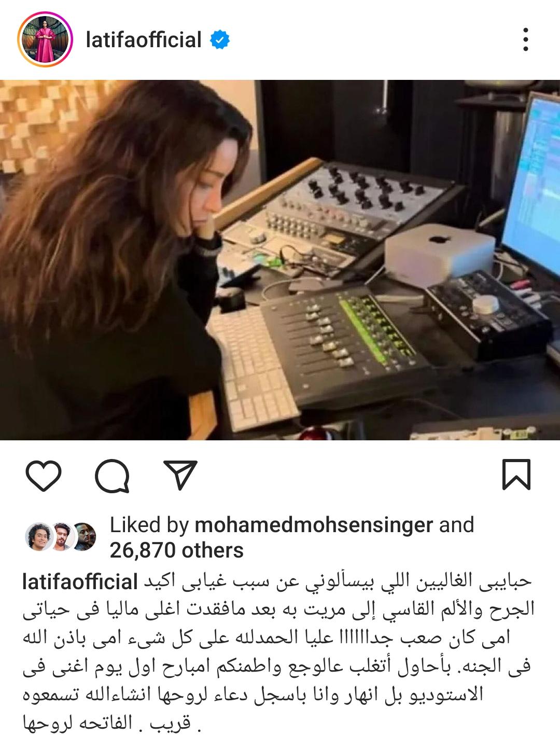
Task: Open comments with the speech bubble icon
Action: (112, 476)
